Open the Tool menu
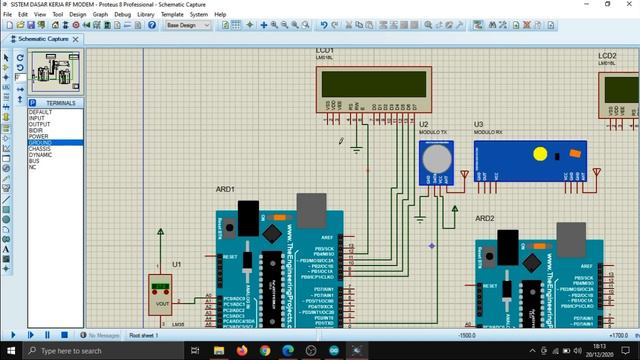 pos(58,14)
